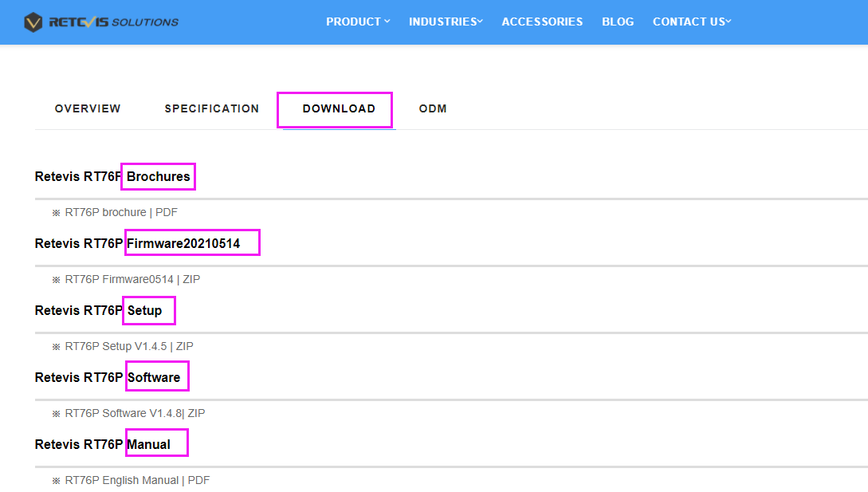Click the Retevis RT76P Firmware20210514 heading

137,244
